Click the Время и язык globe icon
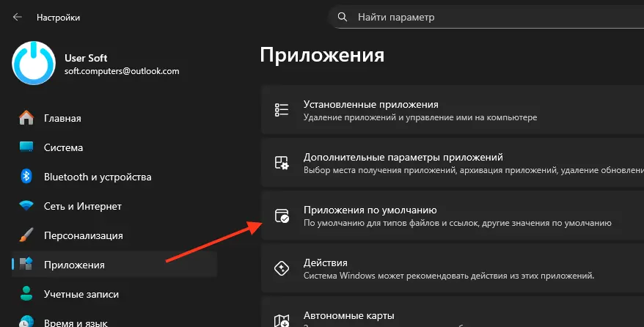Image resolution: width=644 pixels, height=327 pixels. pos(26,321)
